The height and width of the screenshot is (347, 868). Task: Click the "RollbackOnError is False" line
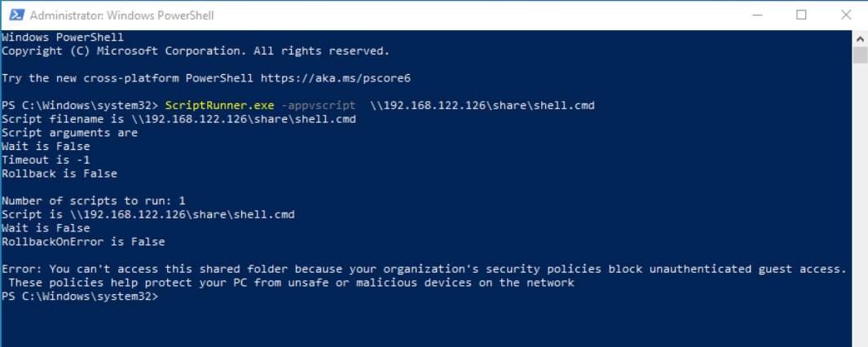[83, 242]
